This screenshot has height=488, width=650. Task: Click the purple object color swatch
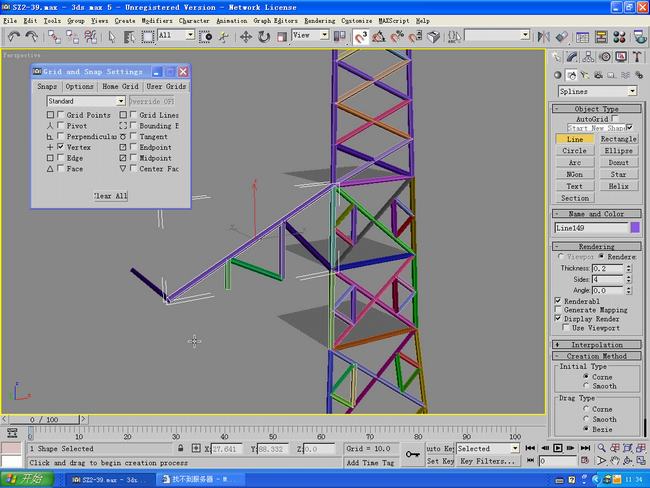(635, 228)
